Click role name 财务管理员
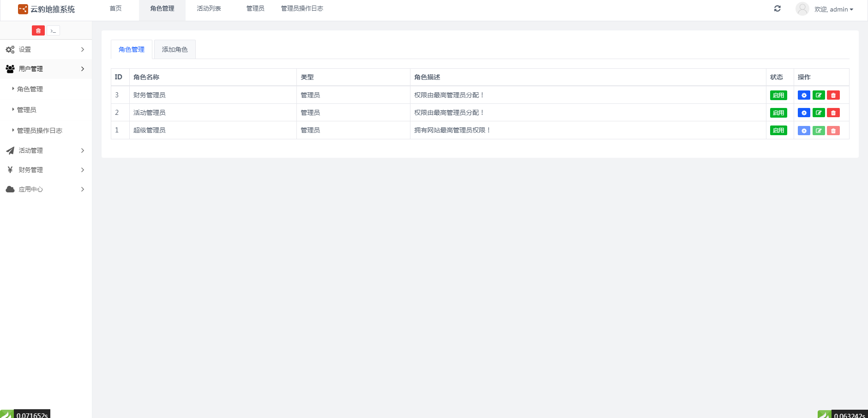This screenshot has height=418, width=868. pos(150,95)
